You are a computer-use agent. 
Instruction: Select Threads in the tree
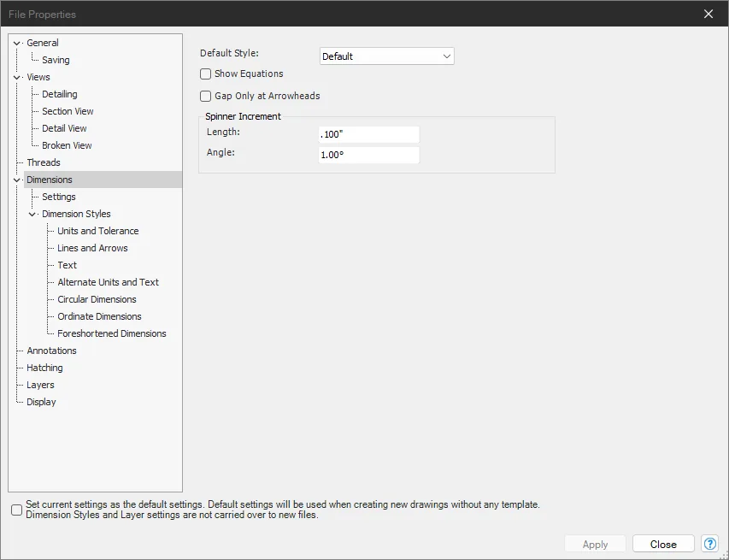(44, 162)
